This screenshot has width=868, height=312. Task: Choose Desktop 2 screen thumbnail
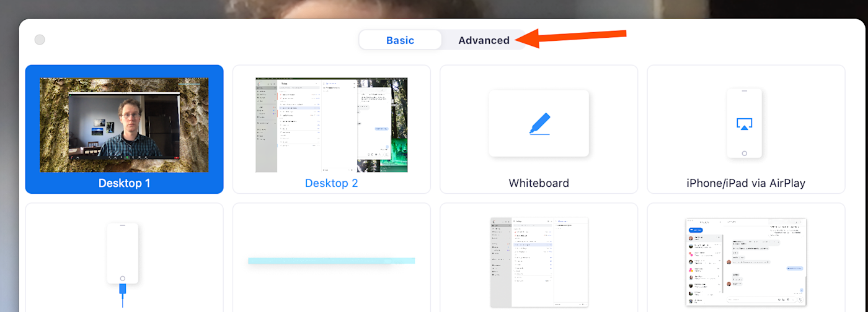pos(332,125)
